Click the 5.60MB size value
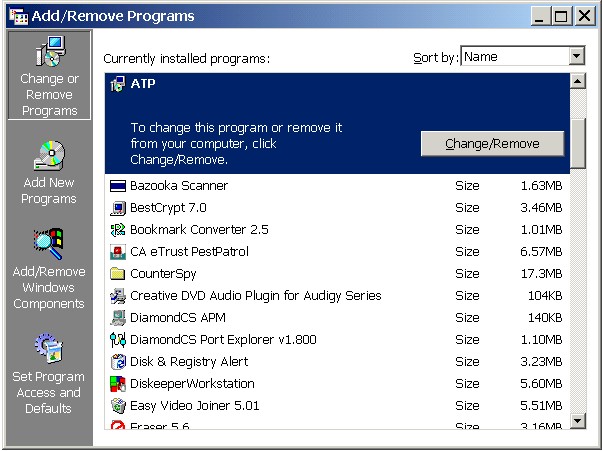The image size is (602, 451). pyautogui.click(x=541, y=383)
